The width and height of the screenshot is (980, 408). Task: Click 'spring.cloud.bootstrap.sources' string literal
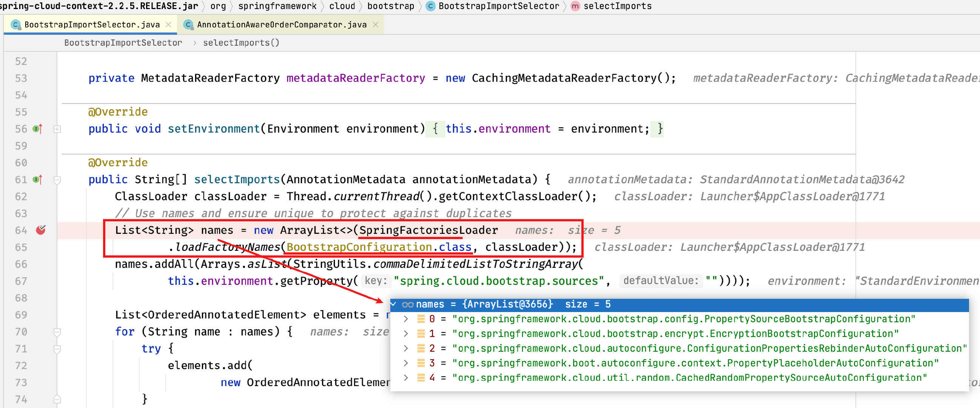pyautogui.click(x=499, y=281)
